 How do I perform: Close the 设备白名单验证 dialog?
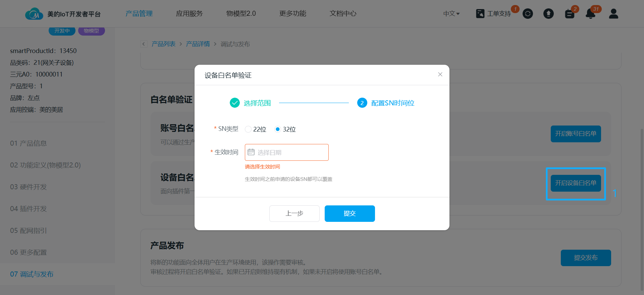pos(440,75)
